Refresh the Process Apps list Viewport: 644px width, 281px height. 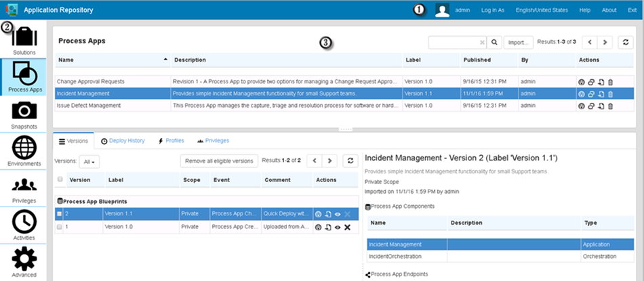tap(626, 42)
